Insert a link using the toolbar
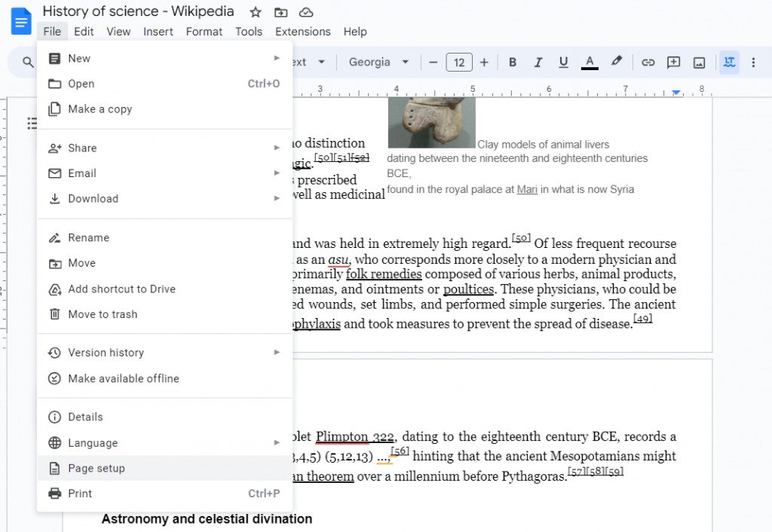Screen dimensions: 772x532 pos(648,62)
